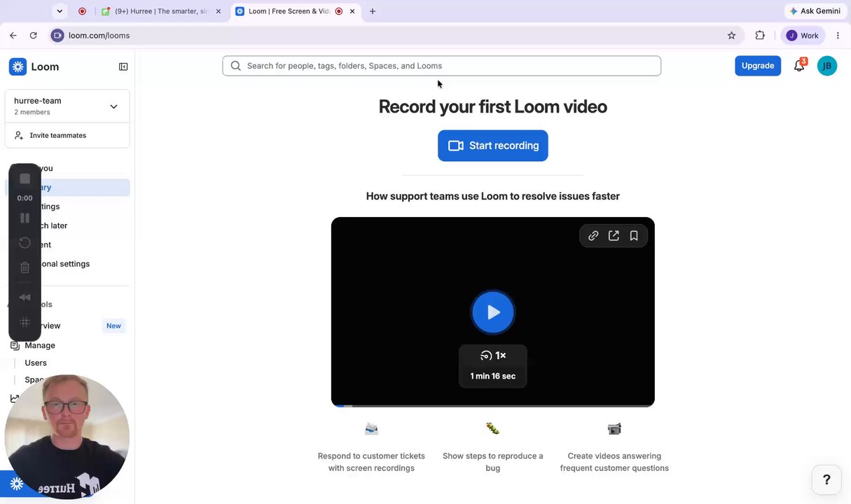Grab the dotted drag handle on the recording bar
This screenshot has width=851, height=504.
pyautogui.click(x=25, y=322)
